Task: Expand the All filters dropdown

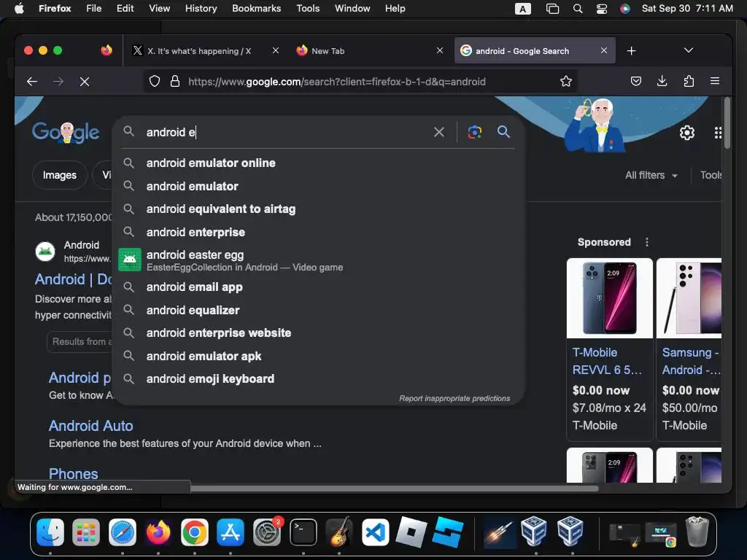Action: 651,175
